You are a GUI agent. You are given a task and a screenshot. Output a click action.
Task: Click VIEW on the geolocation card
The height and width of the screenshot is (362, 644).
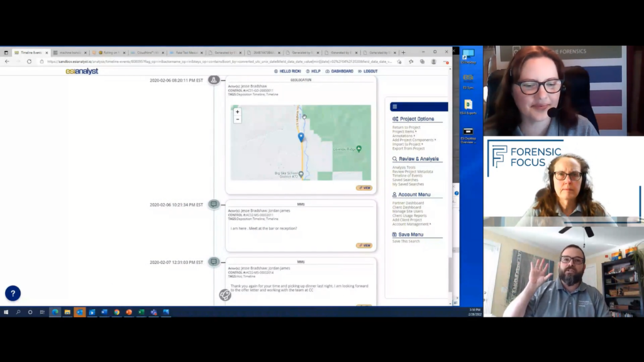click(x=364, y=188)
